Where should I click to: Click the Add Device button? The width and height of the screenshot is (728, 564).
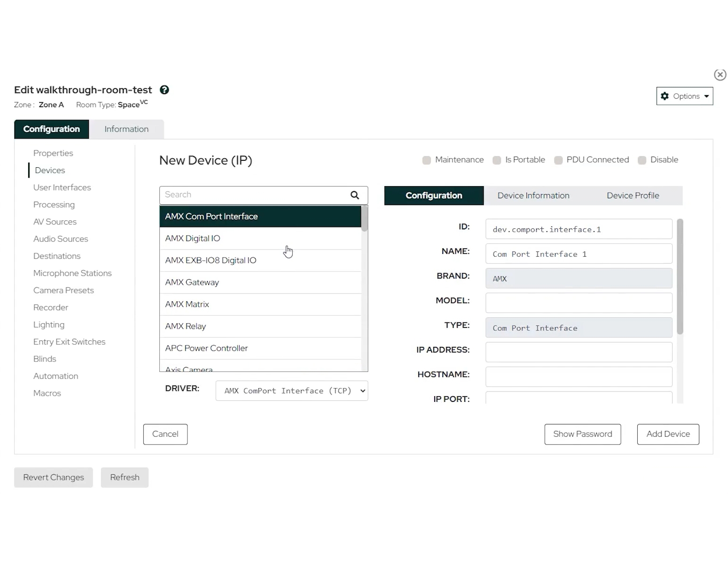(668, 434)
